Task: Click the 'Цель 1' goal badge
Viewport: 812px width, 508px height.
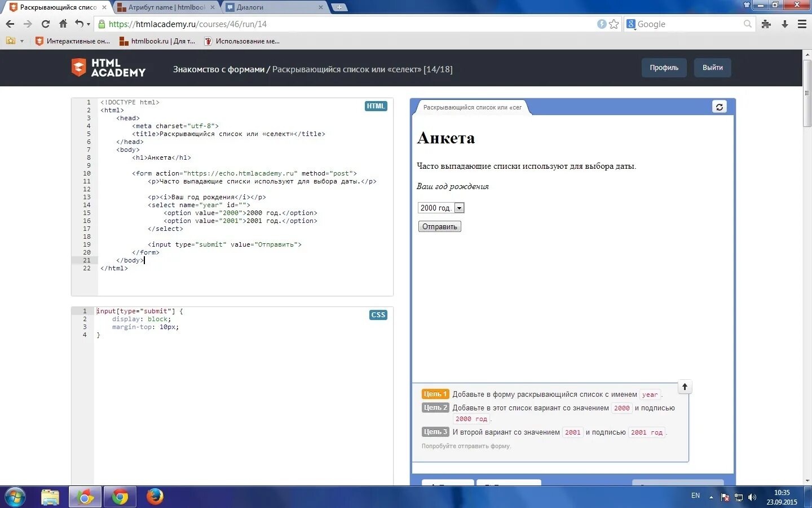Action: click(x=435, y=394)
